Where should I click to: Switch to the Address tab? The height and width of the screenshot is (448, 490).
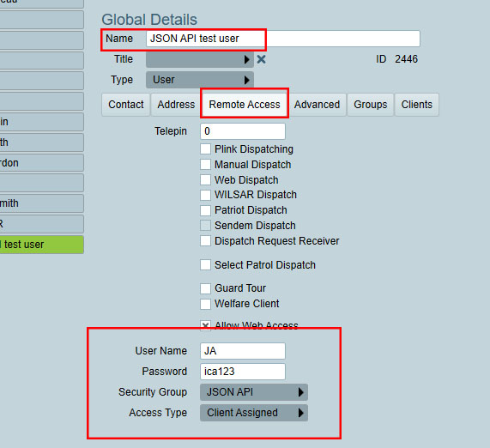(x=176, y=105)
